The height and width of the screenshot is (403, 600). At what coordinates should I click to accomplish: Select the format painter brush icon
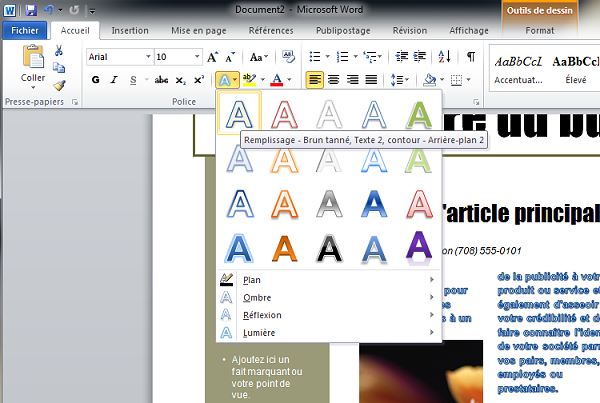coord(59,85)
